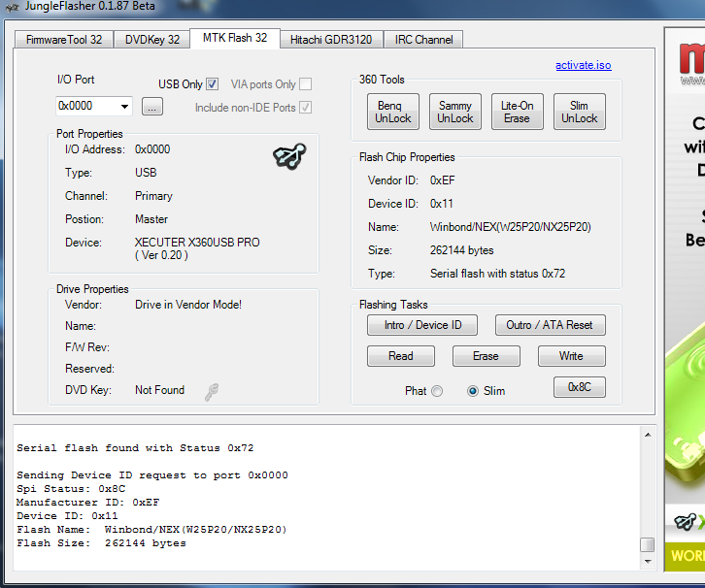Click the ellipsis button beside I/O port

tap(152, 107)
